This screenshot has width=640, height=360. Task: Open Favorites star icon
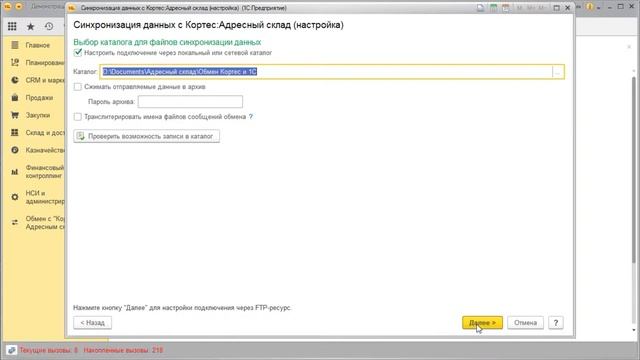(x=31, y=27)
